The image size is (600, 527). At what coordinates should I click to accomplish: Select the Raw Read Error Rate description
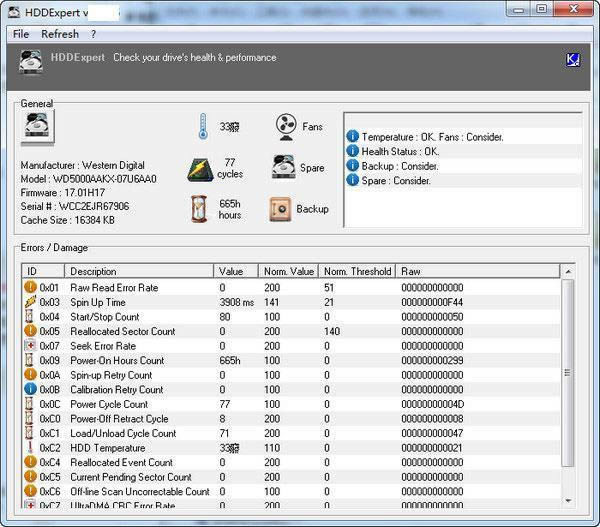click(114, 287)
